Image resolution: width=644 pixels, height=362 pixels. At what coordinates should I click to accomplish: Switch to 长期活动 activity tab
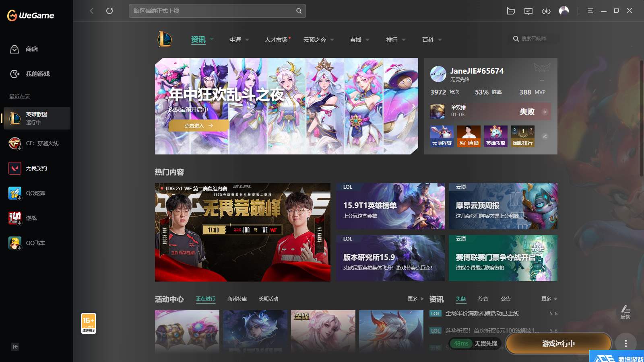tap(268, 299)
